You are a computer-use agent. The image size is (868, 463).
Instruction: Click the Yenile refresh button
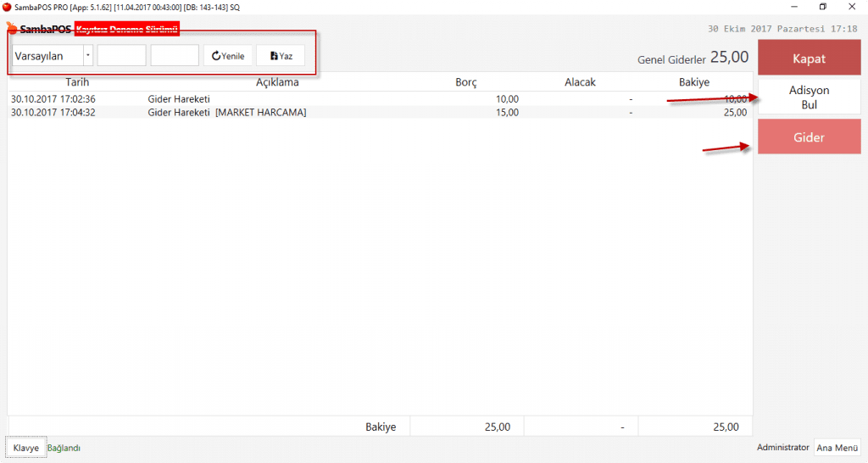tap(228, 56)
